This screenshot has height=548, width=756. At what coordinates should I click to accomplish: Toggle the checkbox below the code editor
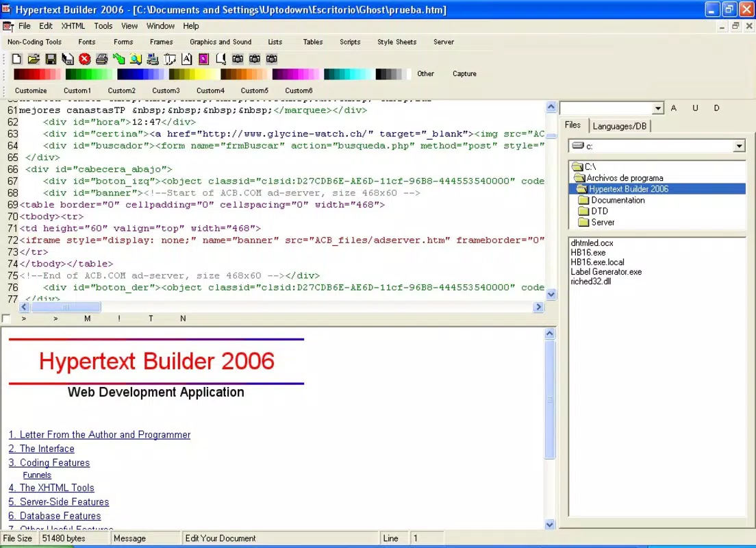click(6, 319)
